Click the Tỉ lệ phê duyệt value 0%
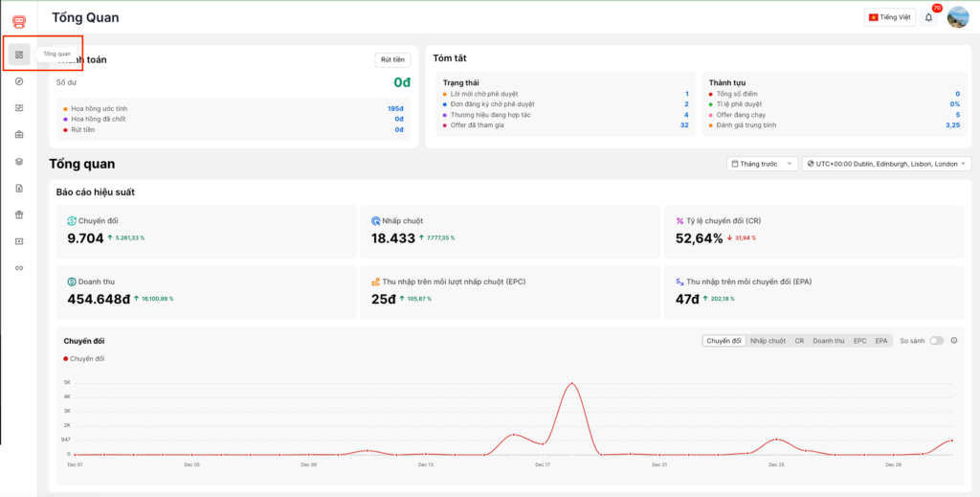This screenshot has width=980, height=497. 955,104
